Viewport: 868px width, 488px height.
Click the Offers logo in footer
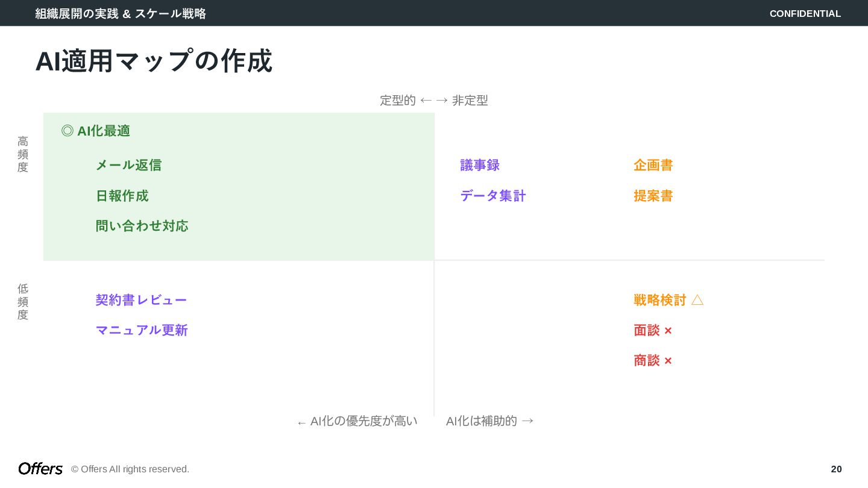coord(40,469)
